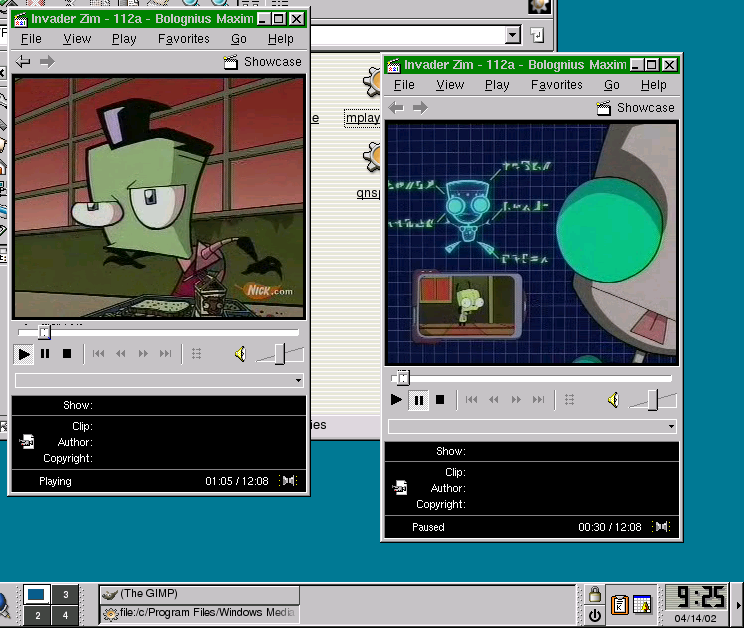
Task: Open Showcase in right player window
Action: [635, 108]
